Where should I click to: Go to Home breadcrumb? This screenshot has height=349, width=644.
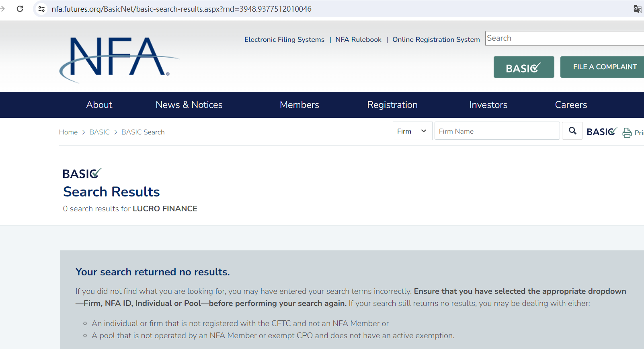click(68, 132)
